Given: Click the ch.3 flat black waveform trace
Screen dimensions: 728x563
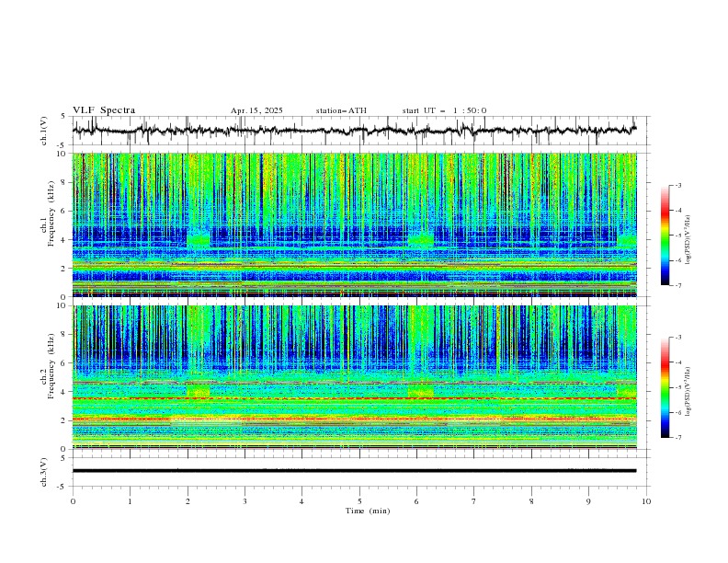Looking at the screenshot, I should click(x=354, y=471).
